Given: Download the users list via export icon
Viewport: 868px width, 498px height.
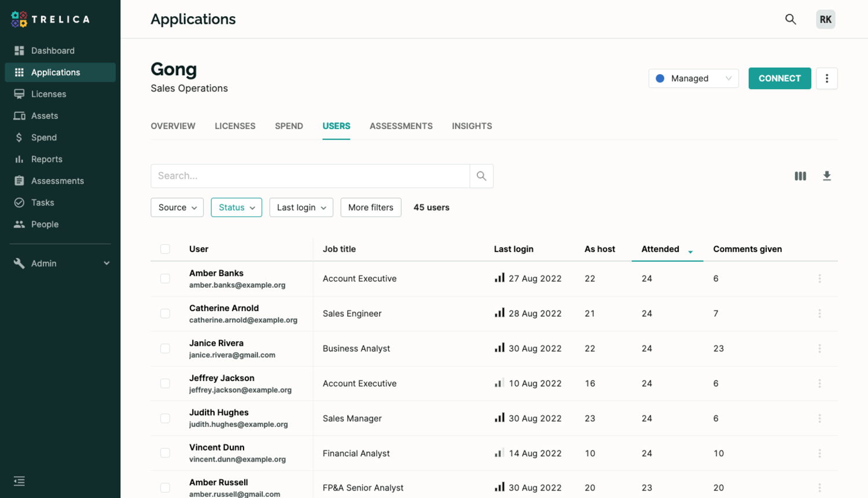Looking at the screenshot, I should [827, 176].
